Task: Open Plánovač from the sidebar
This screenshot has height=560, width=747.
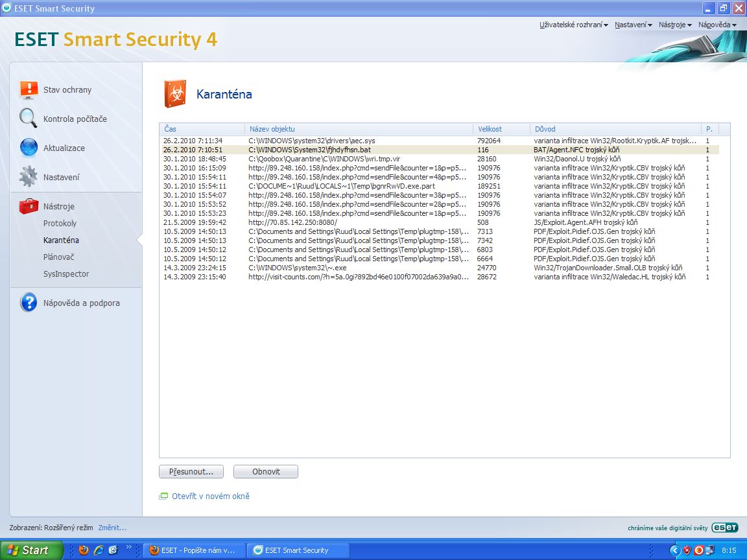Action: [x=57, y=257]
